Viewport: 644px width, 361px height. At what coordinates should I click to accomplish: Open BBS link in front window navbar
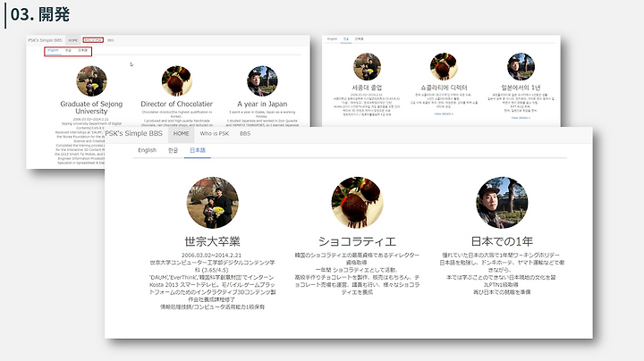point(245,134)
